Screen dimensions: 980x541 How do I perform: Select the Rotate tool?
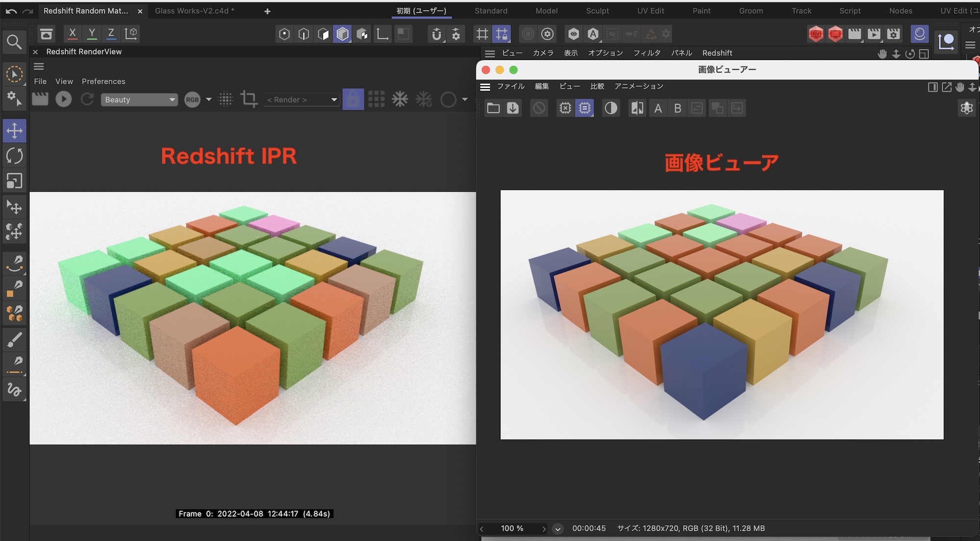tap(14, 156)
